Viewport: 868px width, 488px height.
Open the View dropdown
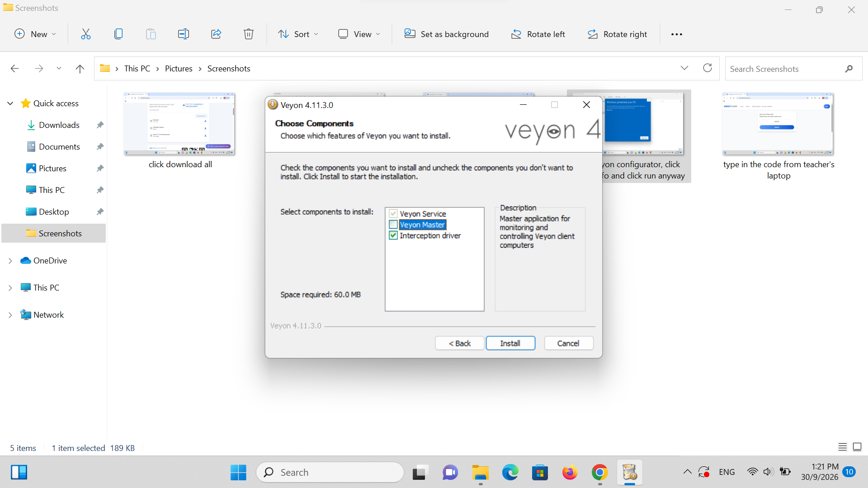(x=359, y=34)
